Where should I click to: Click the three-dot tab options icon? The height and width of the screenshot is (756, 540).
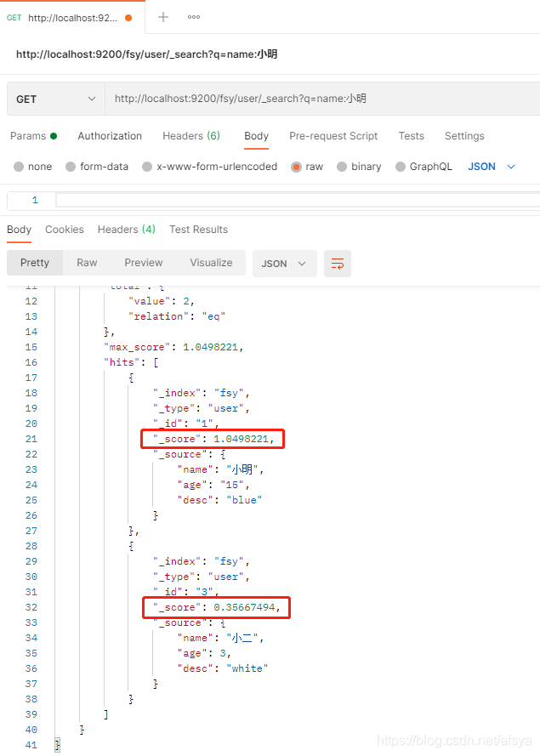click(194, 17)
